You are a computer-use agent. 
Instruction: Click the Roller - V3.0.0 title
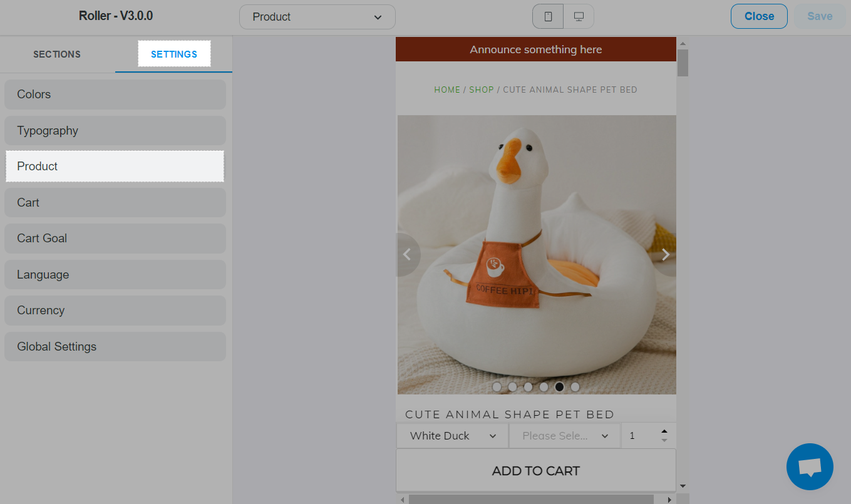[116, 16]
